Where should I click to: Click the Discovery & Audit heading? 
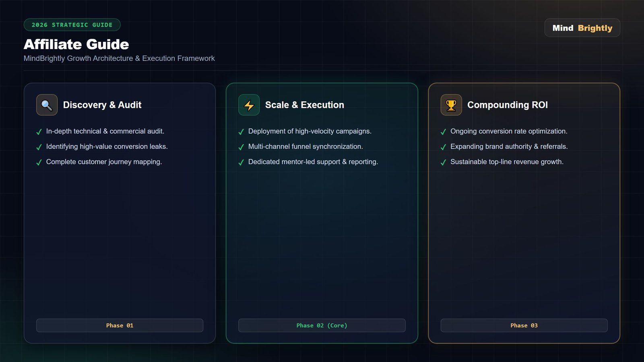[102, 105]
